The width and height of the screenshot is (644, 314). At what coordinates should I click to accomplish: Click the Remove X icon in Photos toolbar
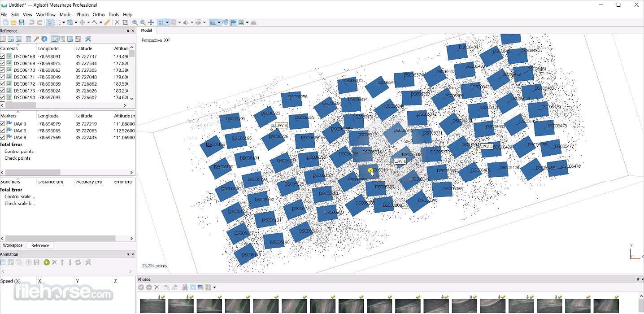coord(157,287)
